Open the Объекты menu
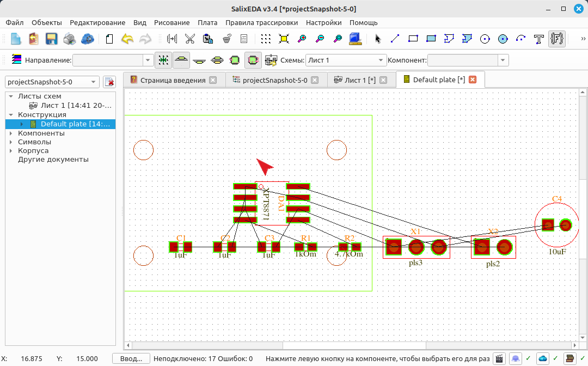The height and width of the screenshot is (366, 588). coord(46,22)
